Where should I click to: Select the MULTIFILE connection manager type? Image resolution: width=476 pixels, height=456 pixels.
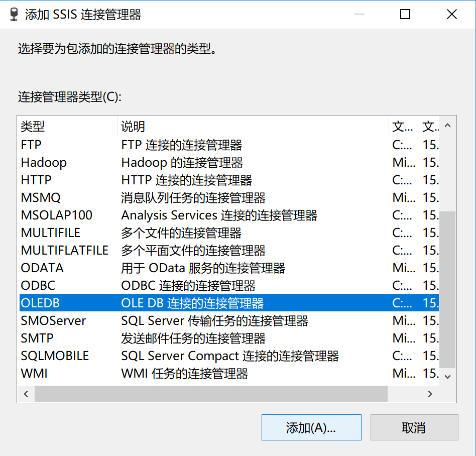click(x=50, y=233)
